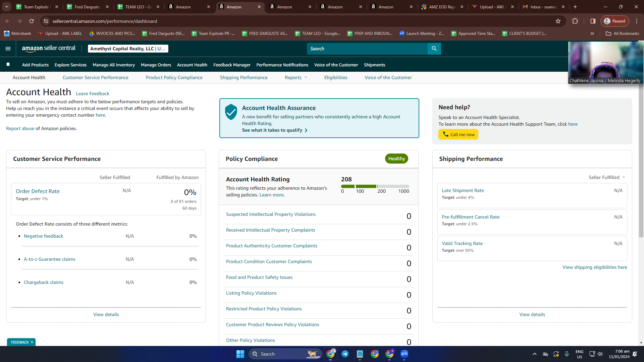This screenshot has height=362, width=644.
Task: Click the Amazon Seller Central logo
Action: pos(49,49)
